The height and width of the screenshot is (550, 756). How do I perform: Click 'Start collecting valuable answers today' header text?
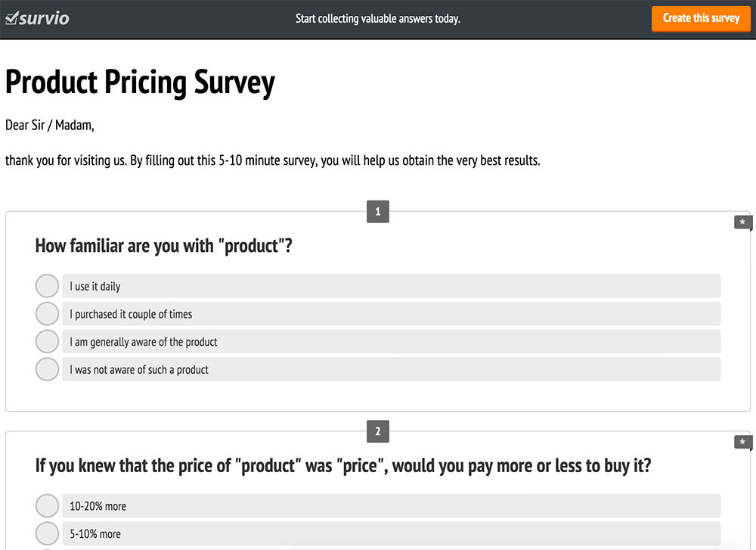[377, 19]
